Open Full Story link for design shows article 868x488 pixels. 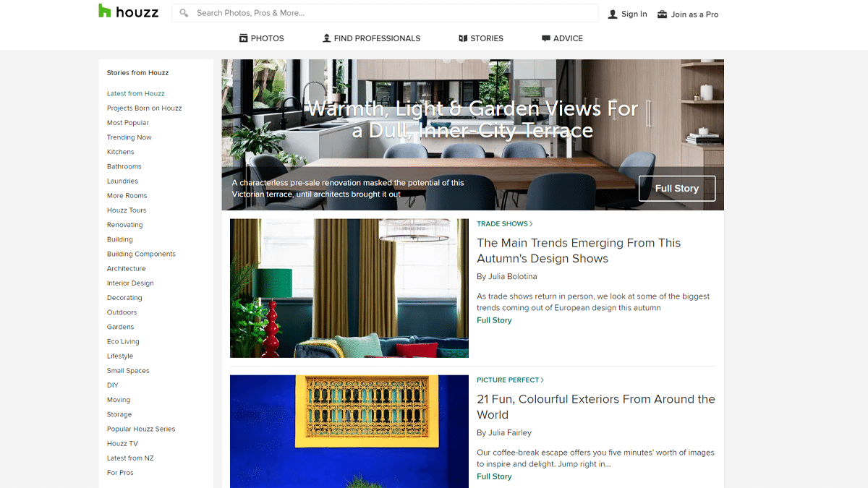494,320
